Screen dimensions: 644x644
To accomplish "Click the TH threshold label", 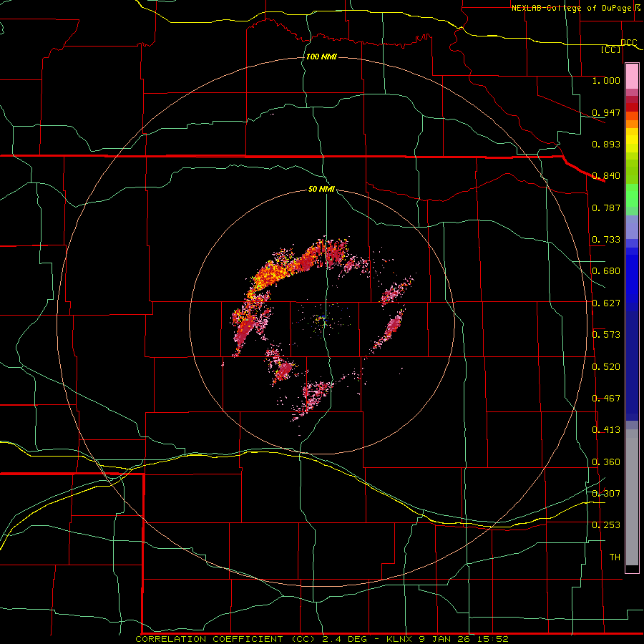I will (615, 557).
